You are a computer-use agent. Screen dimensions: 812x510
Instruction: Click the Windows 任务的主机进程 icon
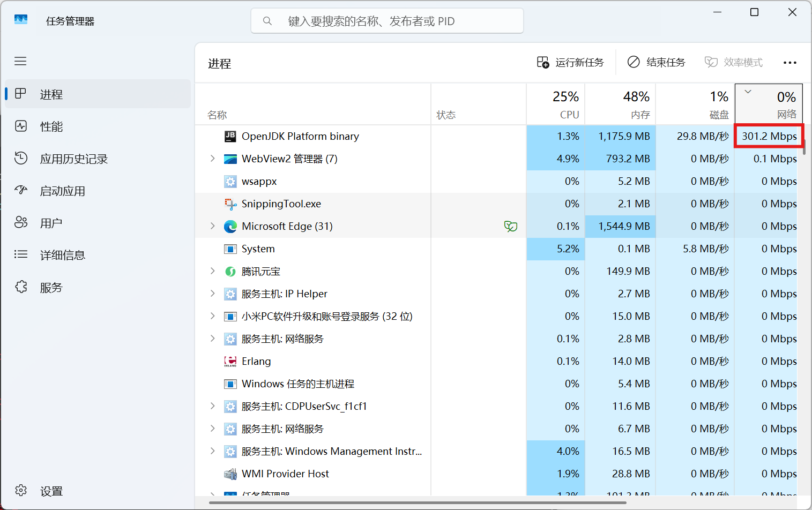[x=230, y=384]
